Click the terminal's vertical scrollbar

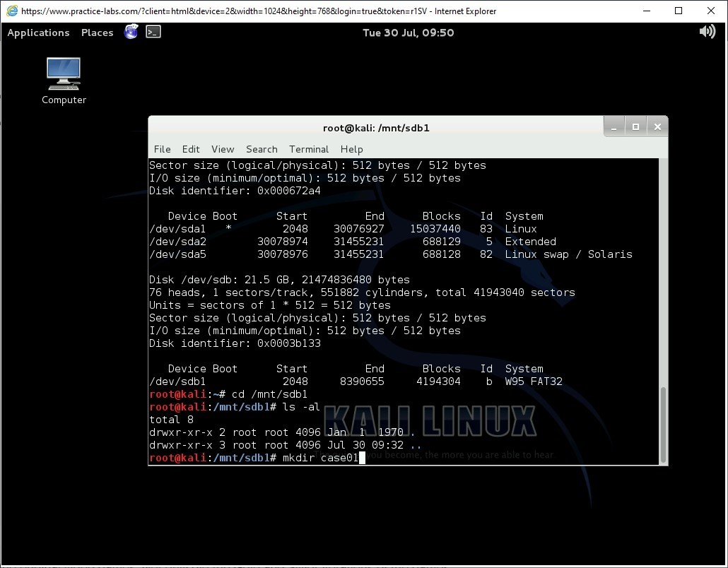(x=663, y=424)
